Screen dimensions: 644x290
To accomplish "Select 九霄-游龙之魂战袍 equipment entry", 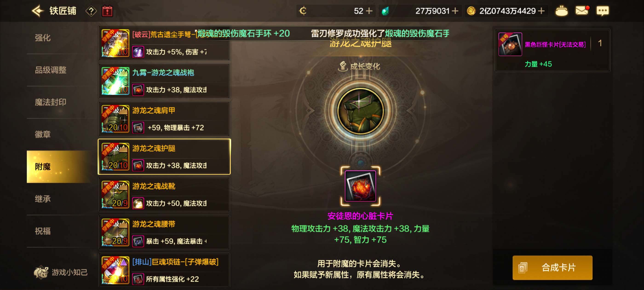I will pyautogui.click(x=164, y=81).
